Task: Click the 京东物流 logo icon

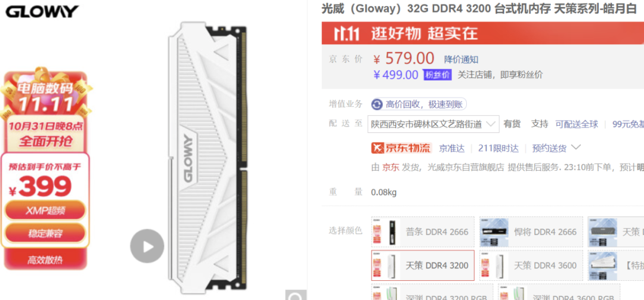Action: point(401,148)
